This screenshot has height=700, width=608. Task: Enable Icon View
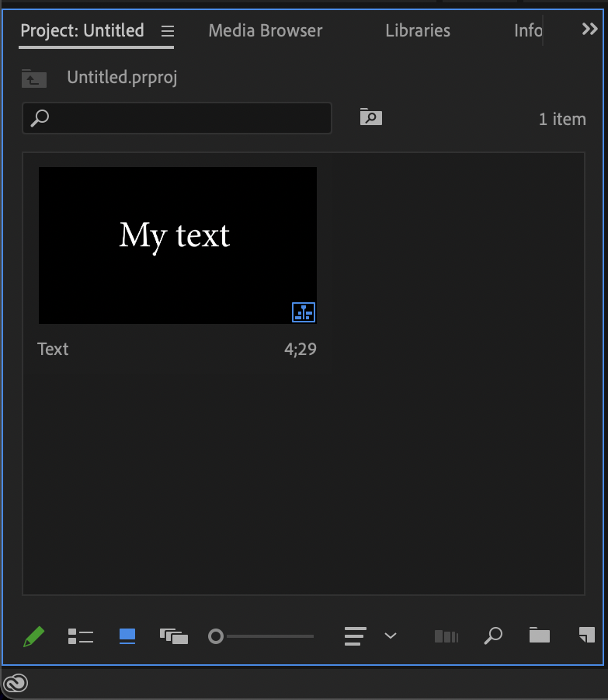pos(127,636)
